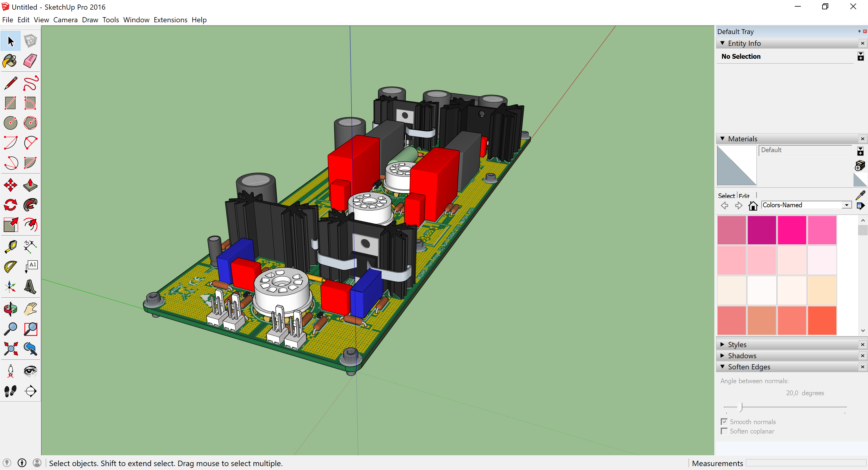Select the Freehand drawing tool

30,83
